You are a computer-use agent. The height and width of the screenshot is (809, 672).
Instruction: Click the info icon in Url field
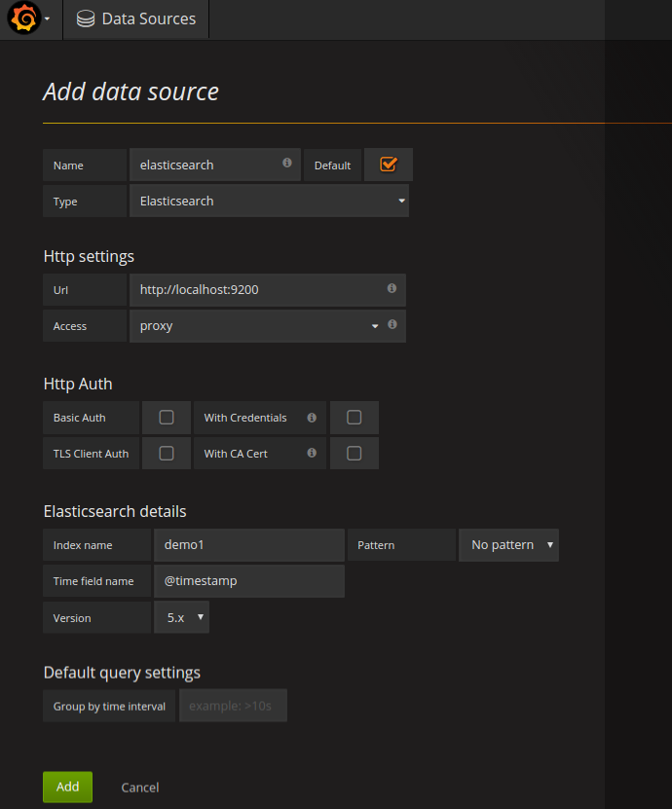(392, 288)
